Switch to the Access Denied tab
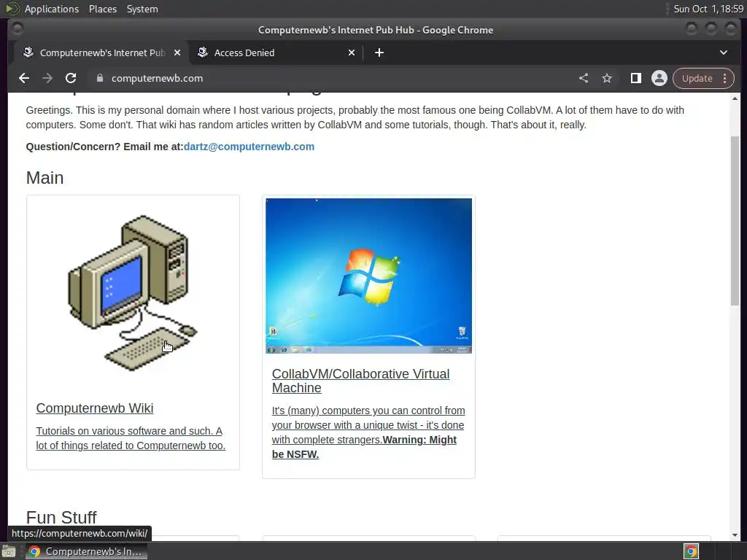 click(276, 52)
